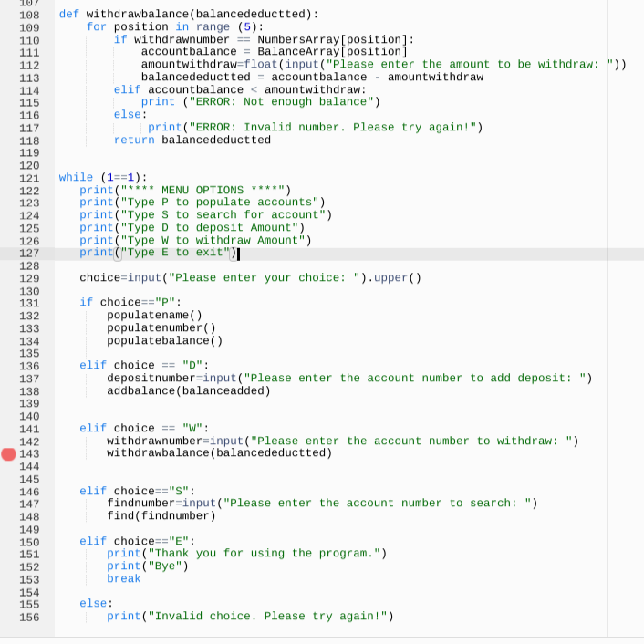Image resolution: width=644 pixels, height=644 pixels.
Task: Click the 'elif choice=="E":' line
Action: point(137,541)
